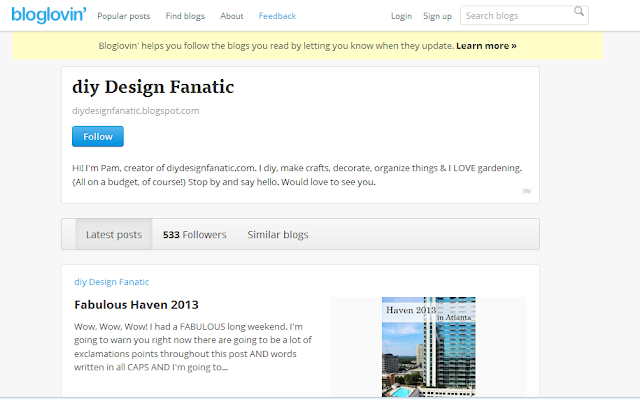This screenshot has width=640, height=399.
Task: Click the blog description starting 'Hi! I'm Pam'
Action: (x=297, y=175)
